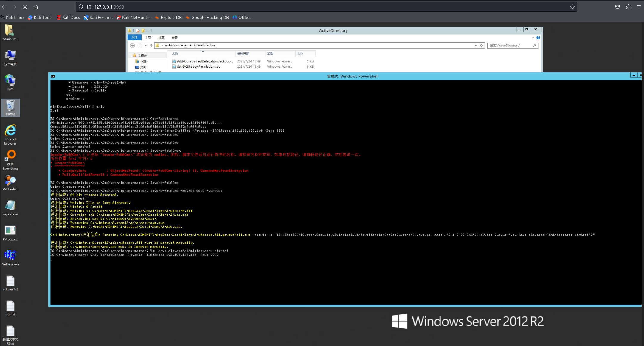The width and height of the screenshot is (644, 346).
Task: Select 收藏夹 in navigation pane
Action: pos(140,55)
